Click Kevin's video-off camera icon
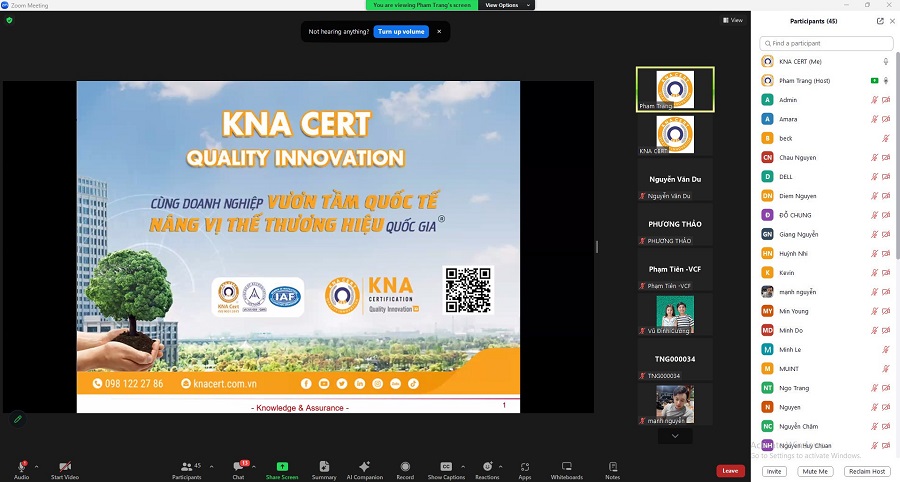The width and height of the screenshot is (900, 482). 886,273
